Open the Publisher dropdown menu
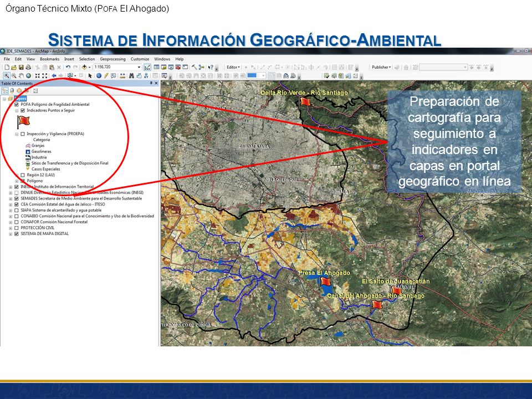532x399 pixels. pos(381,67)
